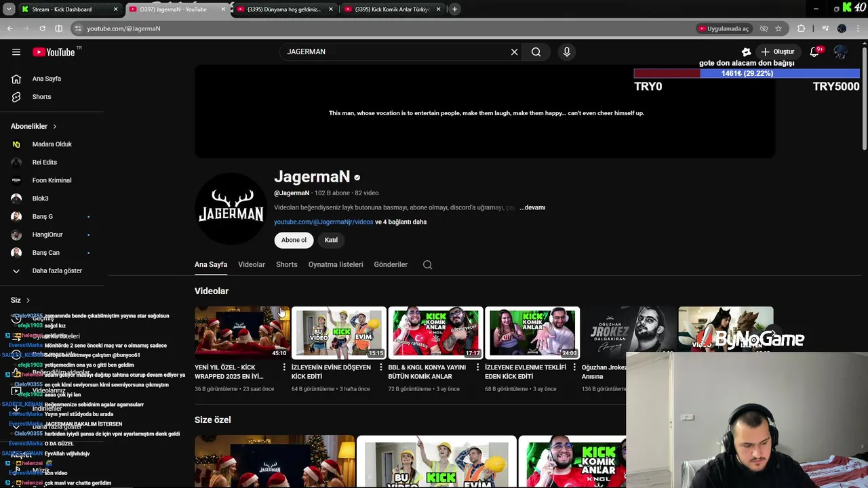Open a new browser tab
This screenshot has width=868, height=488.
click(454, 9)
